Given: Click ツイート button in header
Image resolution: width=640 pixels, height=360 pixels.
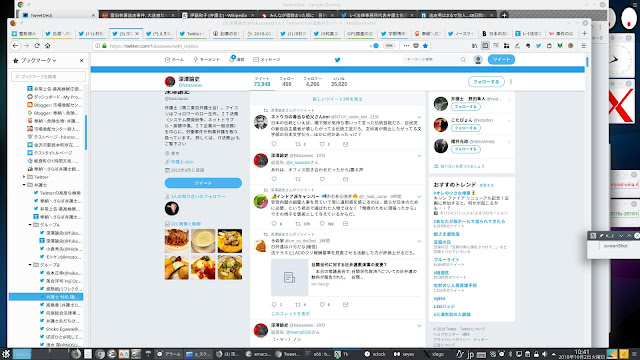Looking at the screenshot, I should pos(501,60).
